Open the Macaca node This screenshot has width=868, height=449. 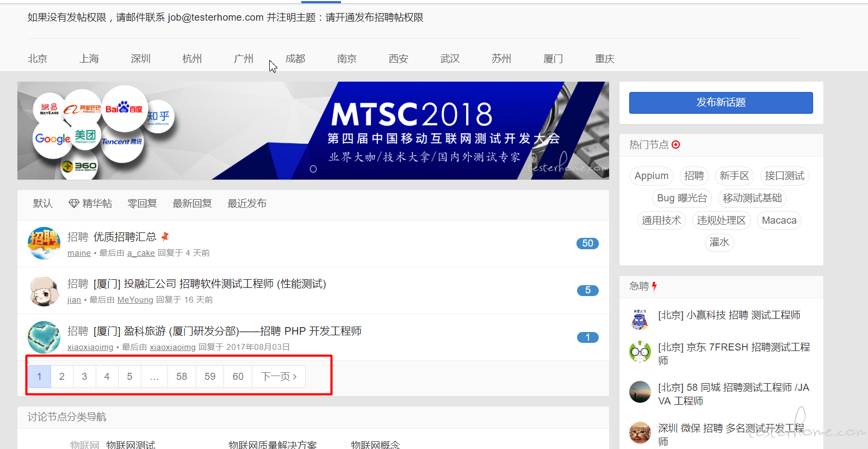(779, 220)
